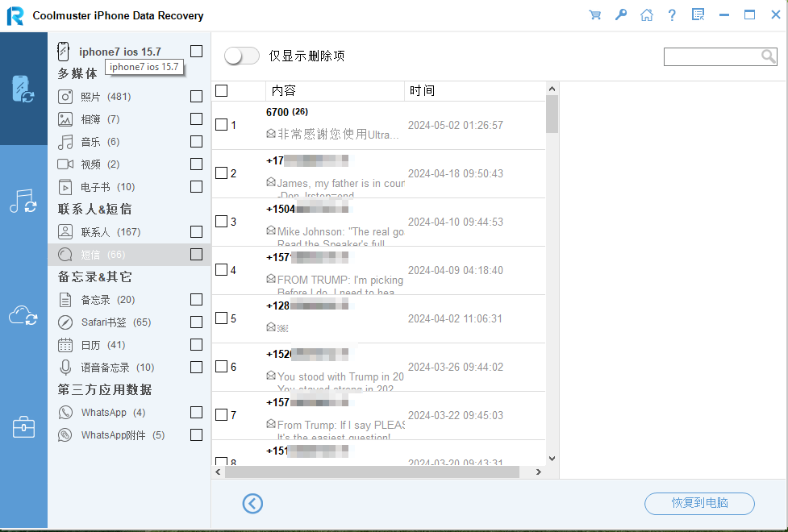
Task: Select the recover from iOS device sidebar icon
Action: [x=23, y=89]
